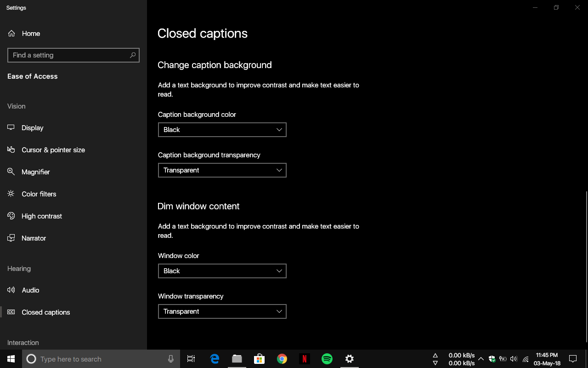Image resolution: width=588 pixels, height=368 pixels.
Task: Click the Find a setting search box
Action: pyautogui.click(x=73, y=55)
